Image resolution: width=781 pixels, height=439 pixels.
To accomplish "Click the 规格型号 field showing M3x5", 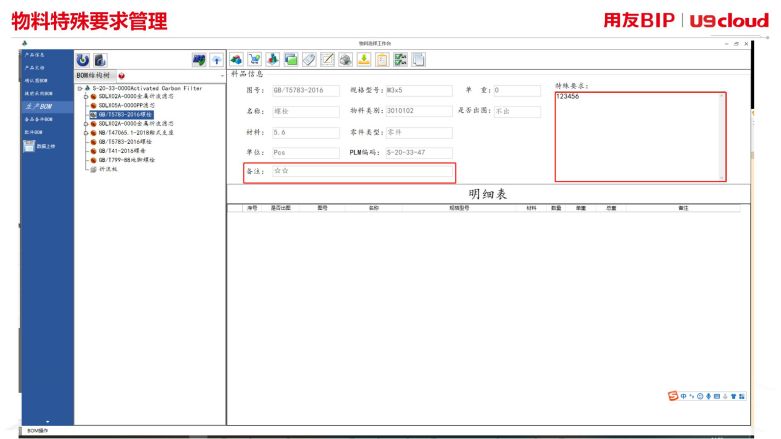I will (x=419, y=90).
